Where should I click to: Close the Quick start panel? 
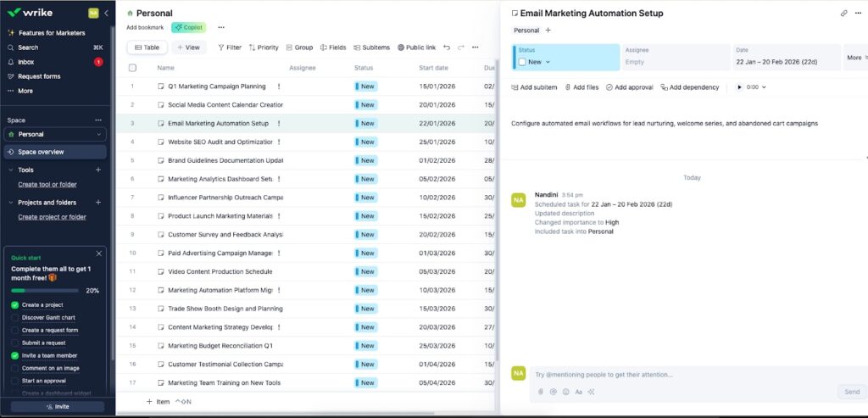click(x=98, y=254)
